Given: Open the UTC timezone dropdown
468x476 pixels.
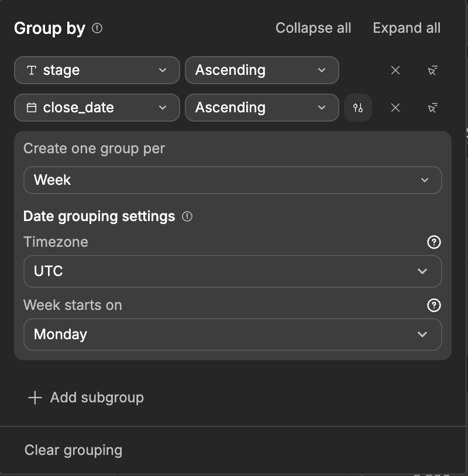Looking at the screenshot, I should 233,271.
